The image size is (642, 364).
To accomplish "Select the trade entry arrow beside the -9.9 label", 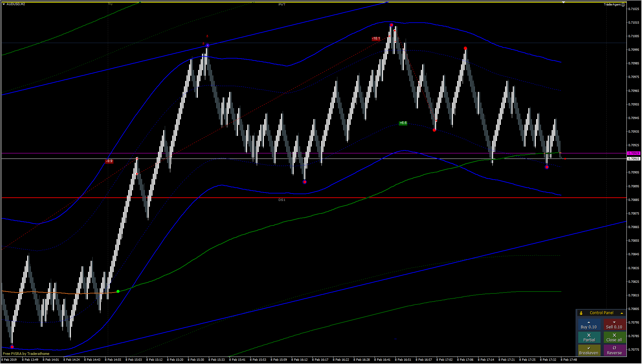I will pos(137,159).
